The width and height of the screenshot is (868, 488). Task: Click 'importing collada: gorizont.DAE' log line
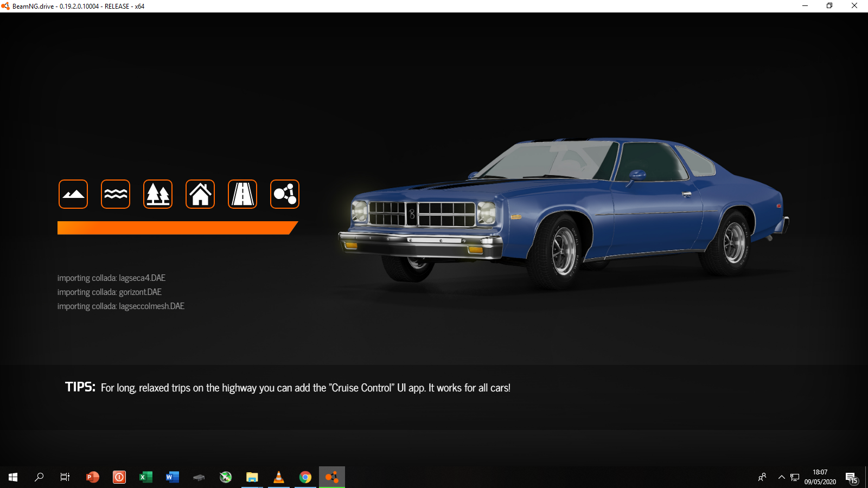click(x=110, y=292)
